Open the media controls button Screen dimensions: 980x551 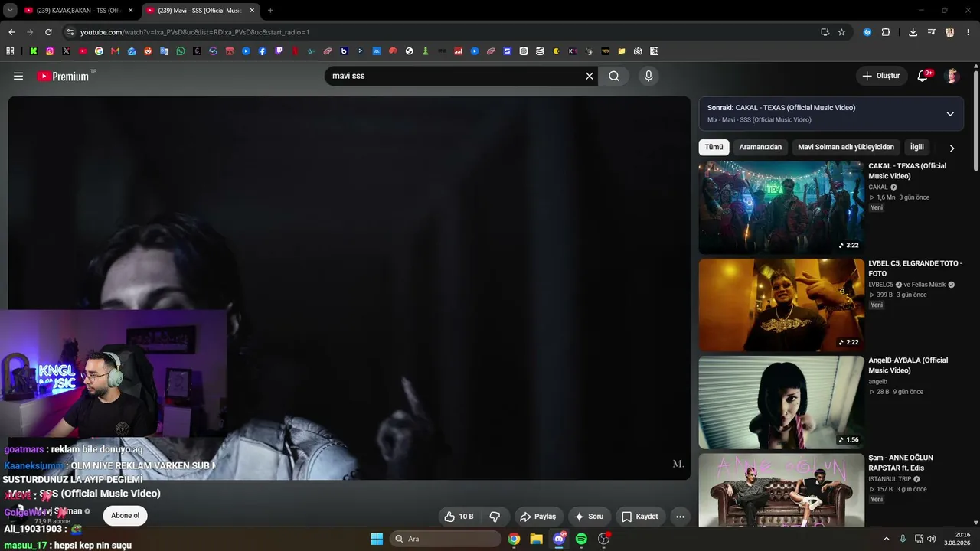pyautogui.click(x=932, y=32)
